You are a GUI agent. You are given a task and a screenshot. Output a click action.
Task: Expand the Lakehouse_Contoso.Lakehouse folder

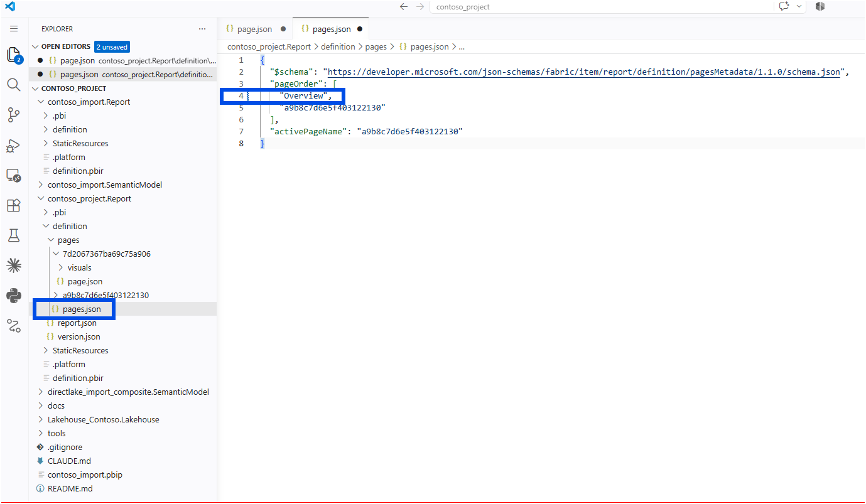tap(103, 419)
